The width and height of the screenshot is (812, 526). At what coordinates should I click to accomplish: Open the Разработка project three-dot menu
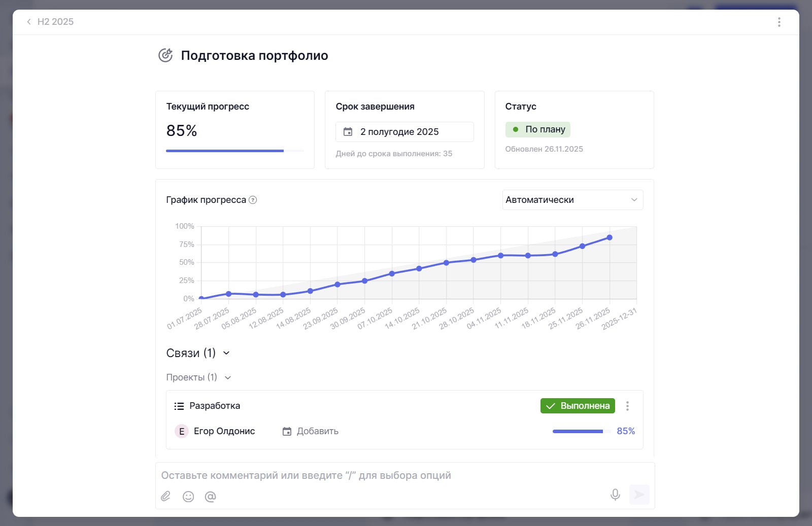(x=627, y=406)
